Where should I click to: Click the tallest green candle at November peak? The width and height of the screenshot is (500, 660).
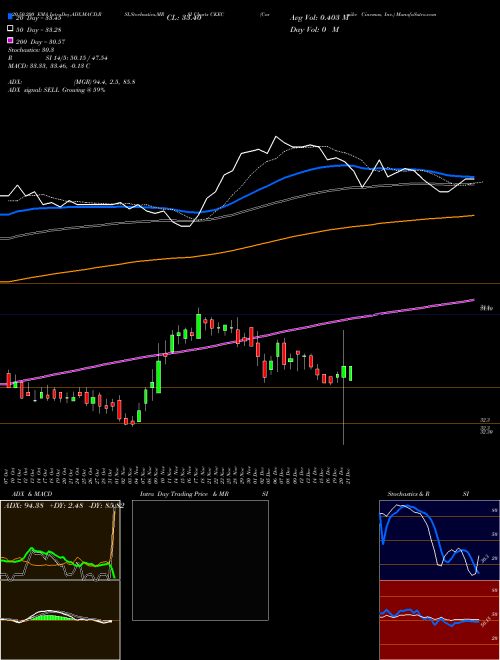pos(198,326)
